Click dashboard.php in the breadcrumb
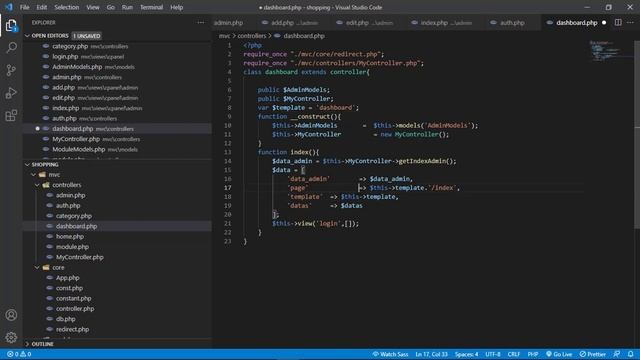Image resolution: width=640 pixels, height=360 pixels. point(304,36)
